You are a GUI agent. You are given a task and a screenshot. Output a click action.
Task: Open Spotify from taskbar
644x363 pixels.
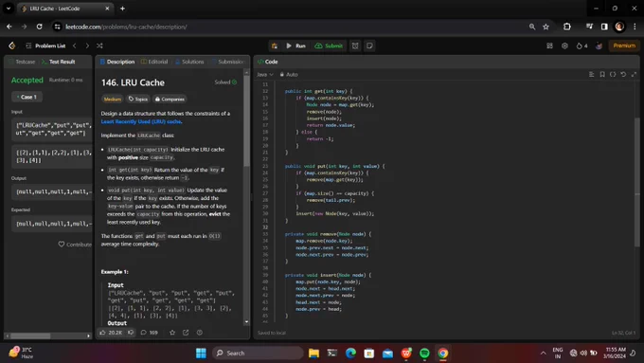pos(424,354)
